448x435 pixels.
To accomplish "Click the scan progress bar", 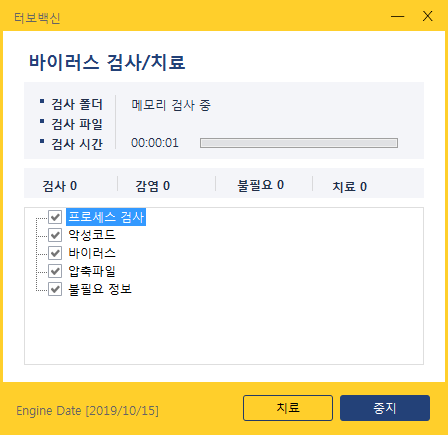I will pyautogui.click(x=299, y=143).
